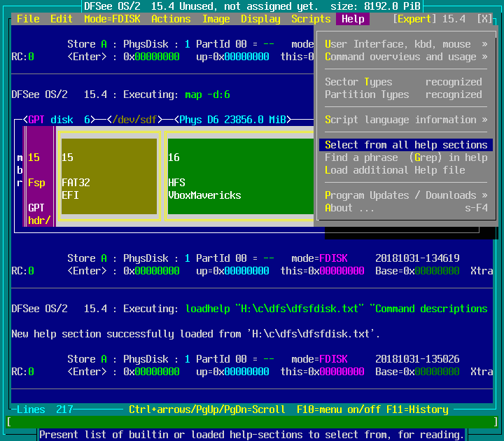This screenshot has width=504, height=441.
Task: Open the File menu
Action: pos(28,19)
